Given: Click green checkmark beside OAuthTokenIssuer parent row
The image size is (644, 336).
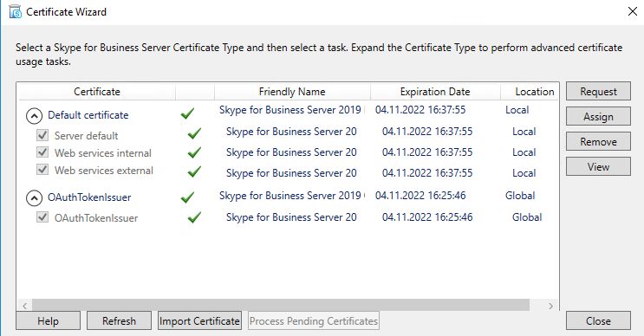Looking at the screenshot, I should [187, 197].
